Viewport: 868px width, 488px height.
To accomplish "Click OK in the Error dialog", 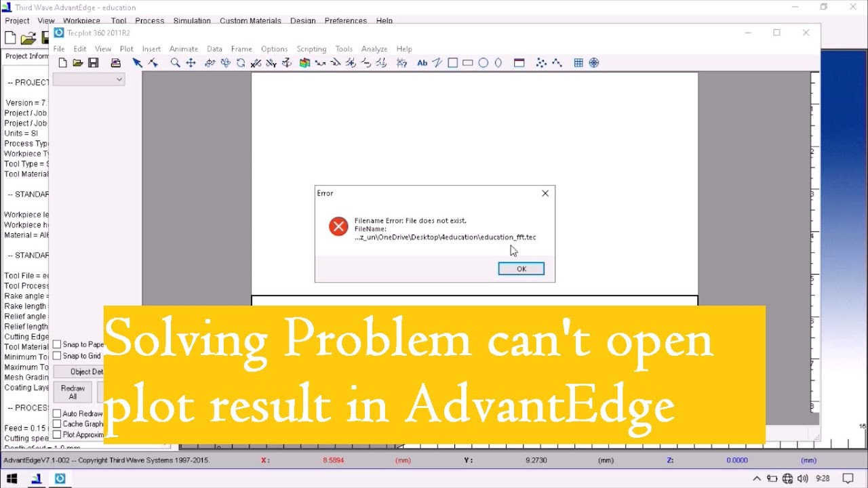I will coord(521,269).
